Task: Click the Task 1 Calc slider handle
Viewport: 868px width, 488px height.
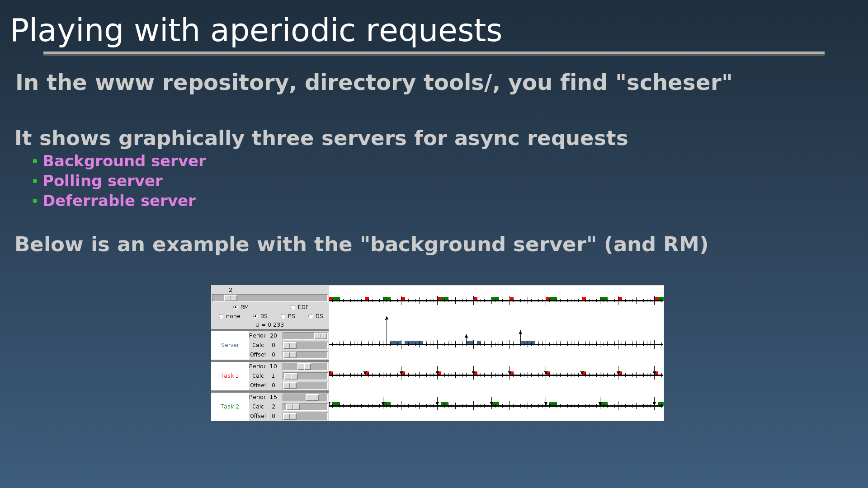Action: pos(291,376)
